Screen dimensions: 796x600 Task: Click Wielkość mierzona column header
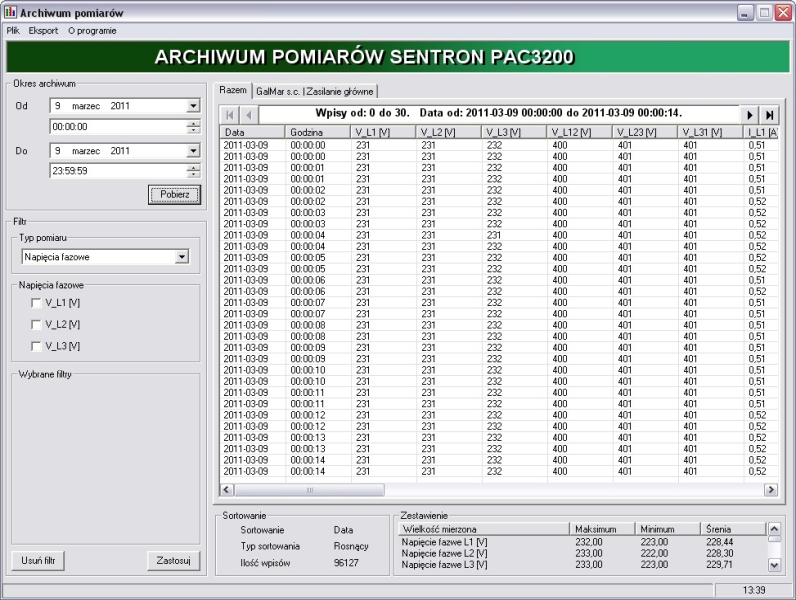484,529
